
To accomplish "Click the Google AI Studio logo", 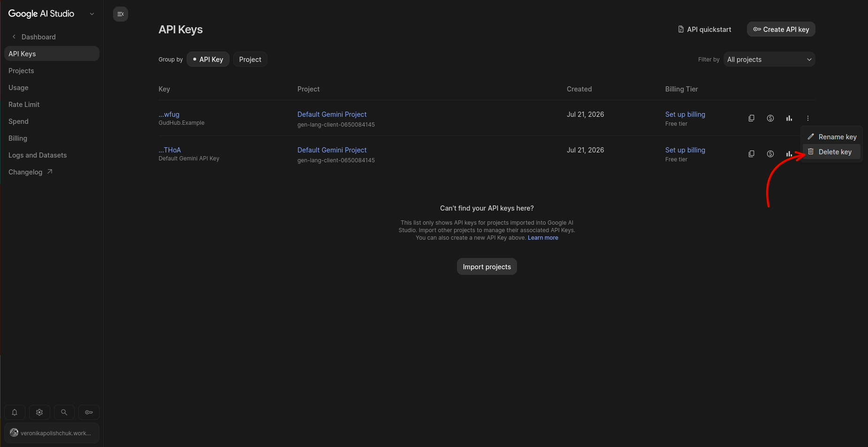I will point(41,14).
